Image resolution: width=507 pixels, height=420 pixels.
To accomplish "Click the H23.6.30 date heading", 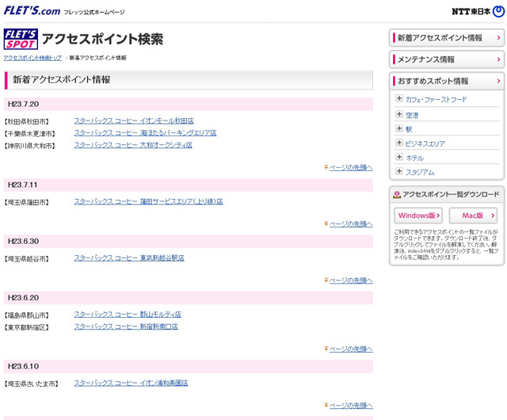I will (23, 242).
